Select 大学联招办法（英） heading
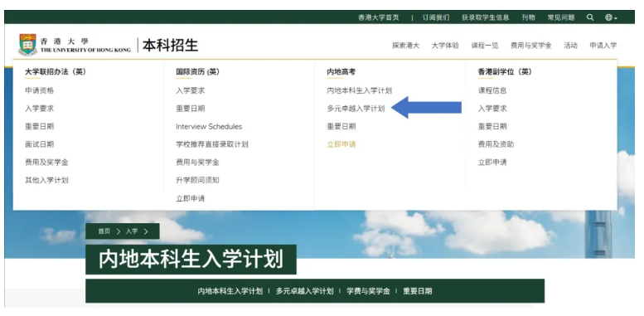Image resolution: width=644 pixels, height=316 pixels. pos(56,72)
